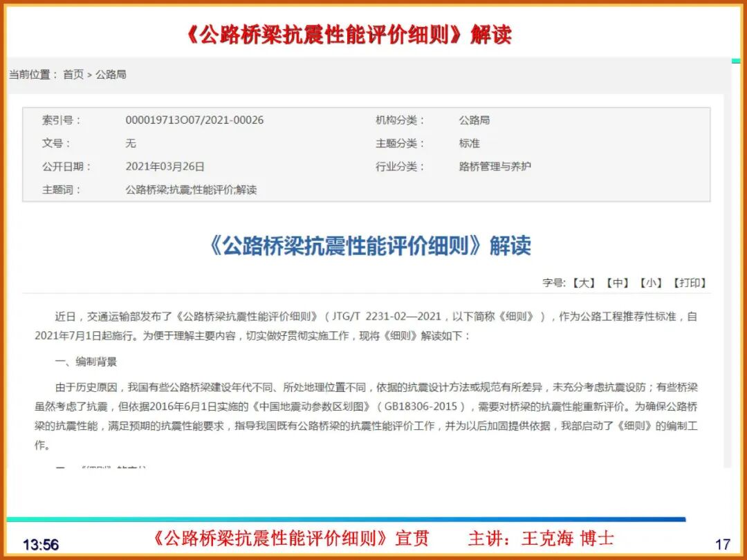Open the 首页 homepage link in breadcrumb
Screen dimensions: 747x560
[x=75, y=74]
